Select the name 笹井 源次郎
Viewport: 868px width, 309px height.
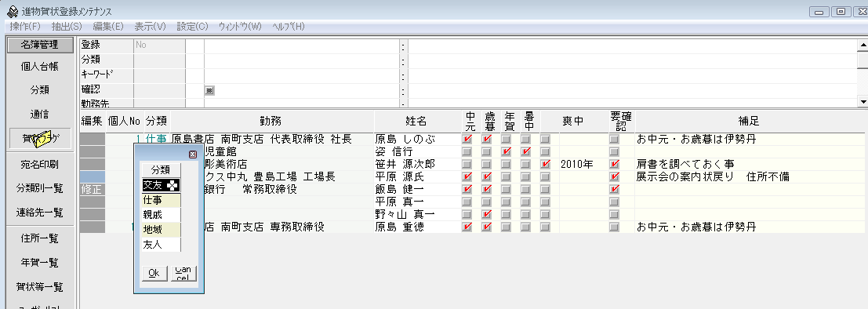point(405,165)
